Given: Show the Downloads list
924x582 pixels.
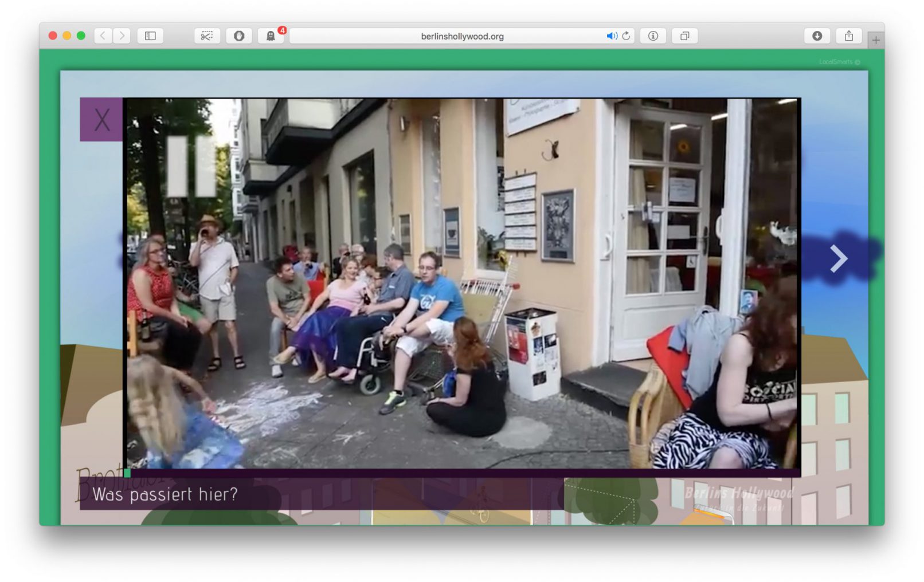Looking at the screenshot, I should click(x=817, y=36).
